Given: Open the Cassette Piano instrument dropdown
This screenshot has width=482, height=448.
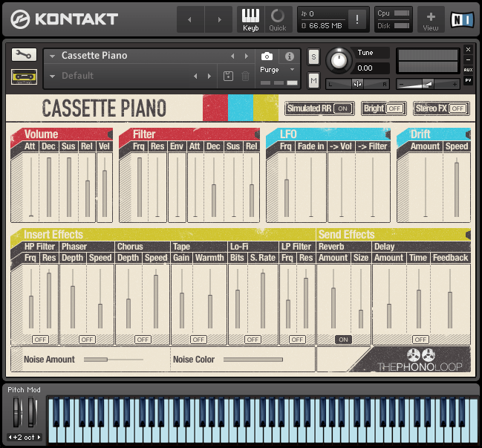Looking at the screenshot, I should [x=52, y=56].
